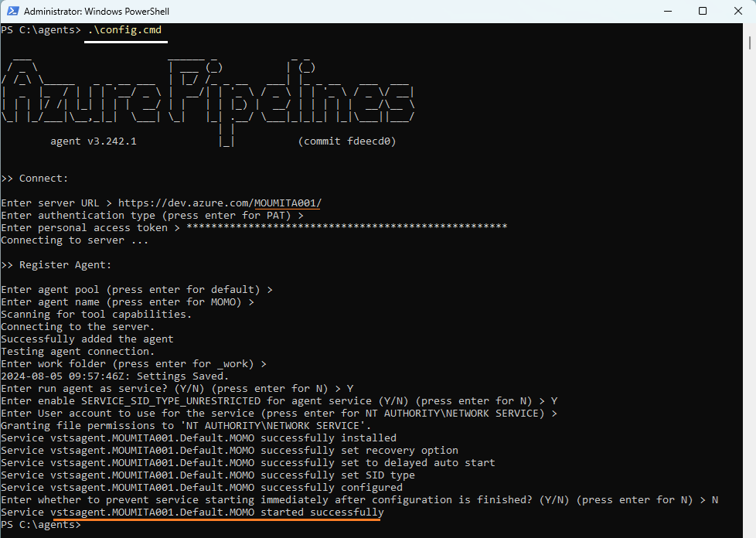The width and height of the screenshot is (756, 538).
Task: Click 'Enter agent pool' prompt line
Action: [137, 290]
